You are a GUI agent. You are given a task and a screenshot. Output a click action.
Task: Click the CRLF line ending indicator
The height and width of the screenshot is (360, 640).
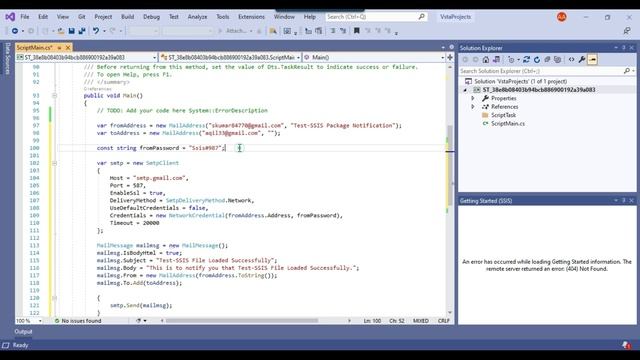tap(443, 321)
